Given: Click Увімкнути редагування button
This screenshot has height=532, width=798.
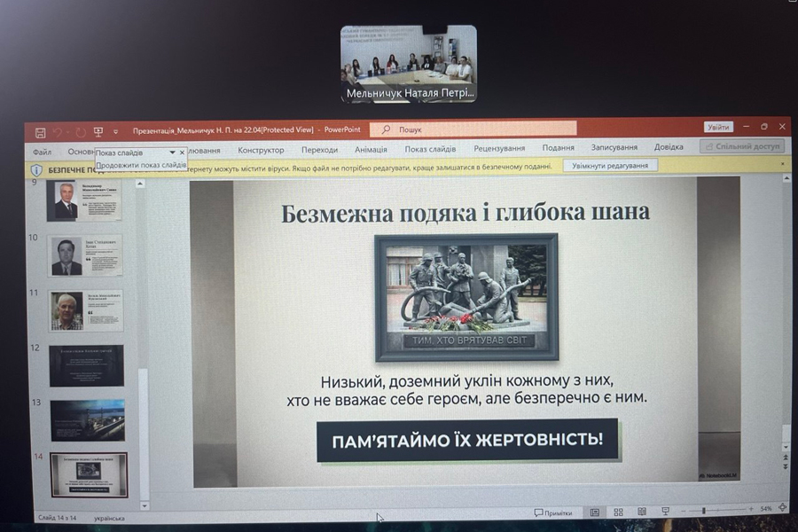Looking at the screenshot, I should 610,166.
